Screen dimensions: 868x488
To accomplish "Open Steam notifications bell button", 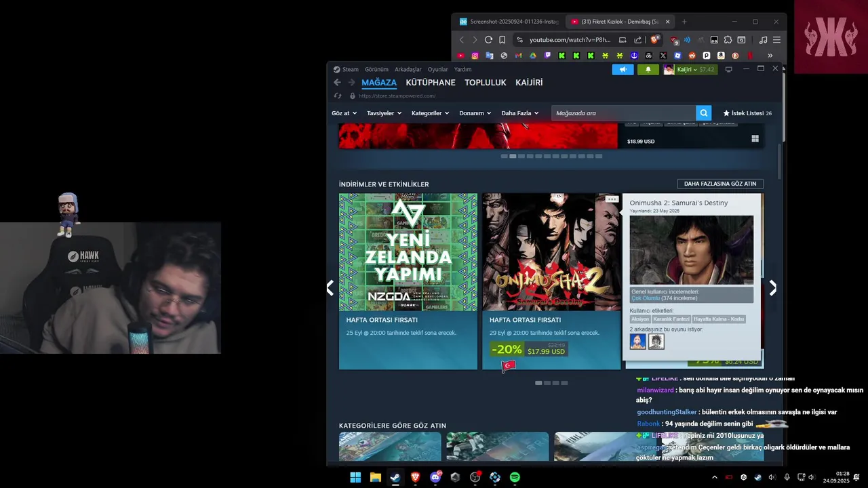I will pyautogui.click(x=648, y=69).
